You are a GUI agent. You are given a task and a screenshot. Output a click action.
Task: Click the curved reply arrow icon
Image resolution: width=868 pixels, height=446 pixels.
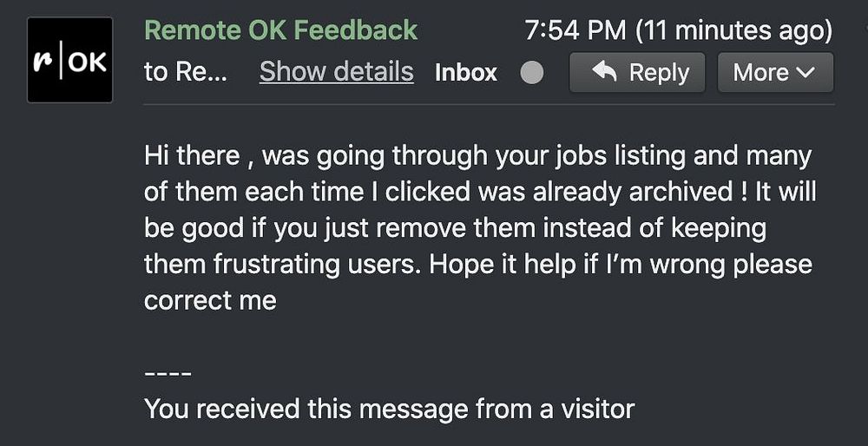(x=603, y=73)
